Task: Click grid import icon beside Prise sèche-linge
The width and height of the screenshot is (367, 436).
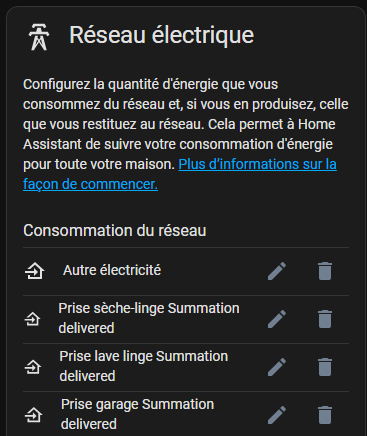Action: tap(33, 319)
